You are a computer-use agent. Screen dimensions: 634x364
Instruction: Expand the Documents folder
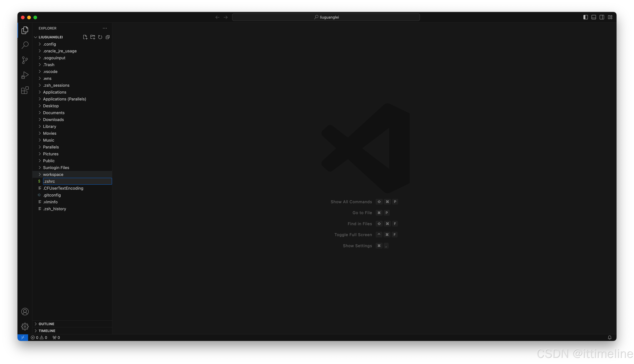point(54,113)
